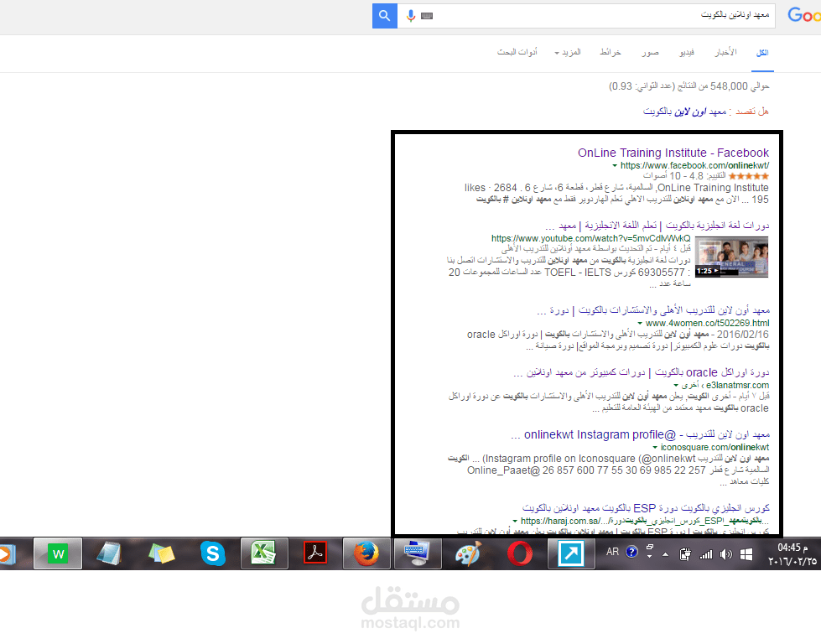
Task: Play the 1:25 YouTube video thumbnail
Action: coord(731,257)
